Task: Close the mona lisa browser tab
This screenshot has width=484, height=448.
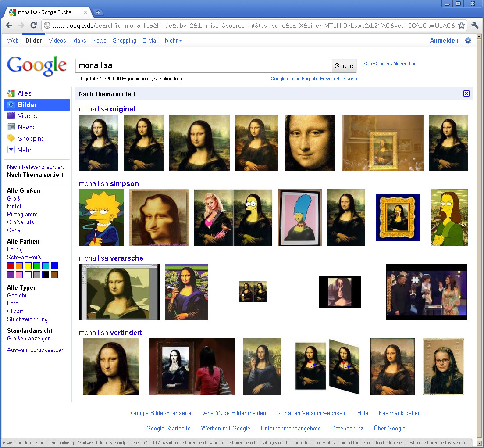Action: point(85,12)
